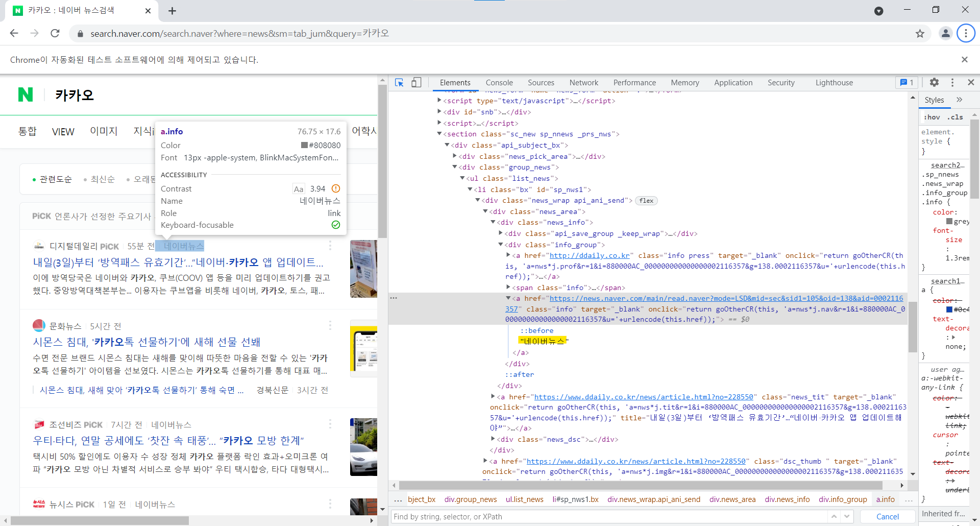Open the 시몬스 침대 카카오톡 선물하기 headline
The height and width of the screenshot is (526, 980).
point(146,342)
